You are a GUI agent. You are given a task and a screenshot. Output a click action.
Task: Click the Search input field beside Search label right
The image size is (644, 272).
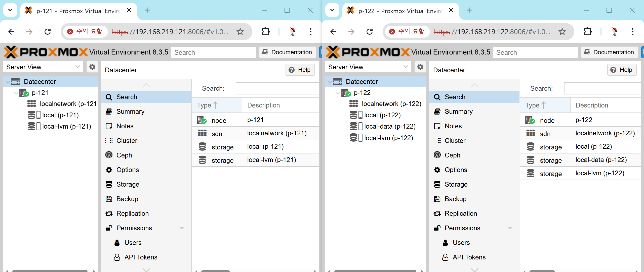tap(602, 88)
